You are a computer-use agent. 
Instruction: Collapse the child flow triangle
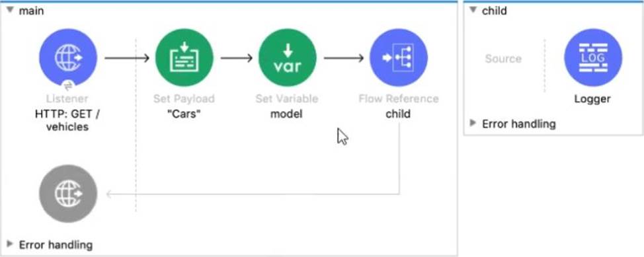click(x=473, y=11)
